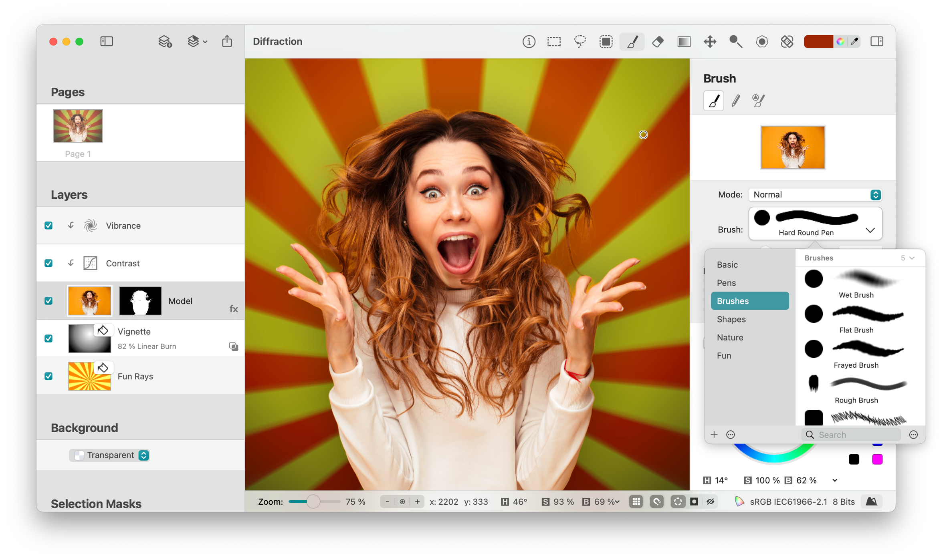Viewport: 949px width, 560px height.
Task: Select the Eraser tool in the toolbar
Action: click(x=657, y=41)
